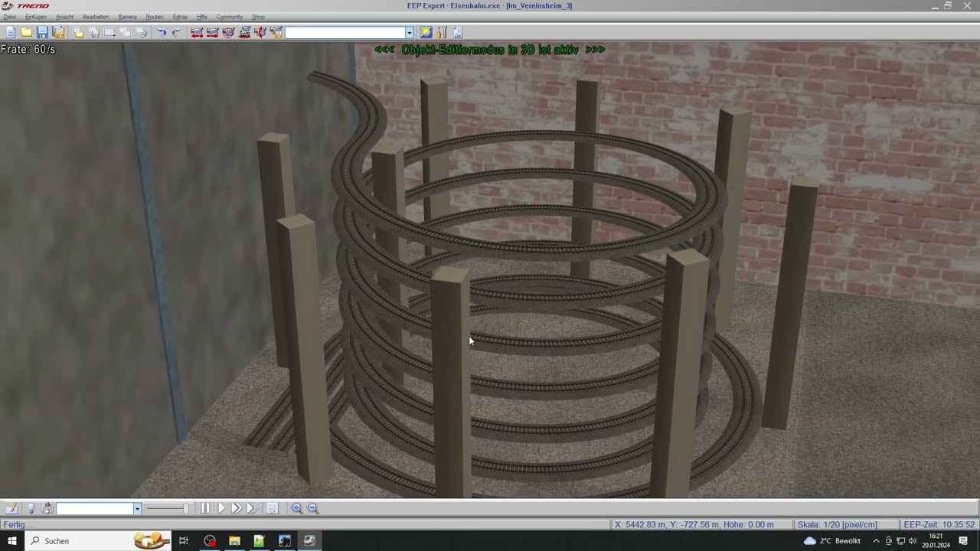Expand the bottom toolbar camera dropdown
Screen dimensions: 980x551
(137, 509)
